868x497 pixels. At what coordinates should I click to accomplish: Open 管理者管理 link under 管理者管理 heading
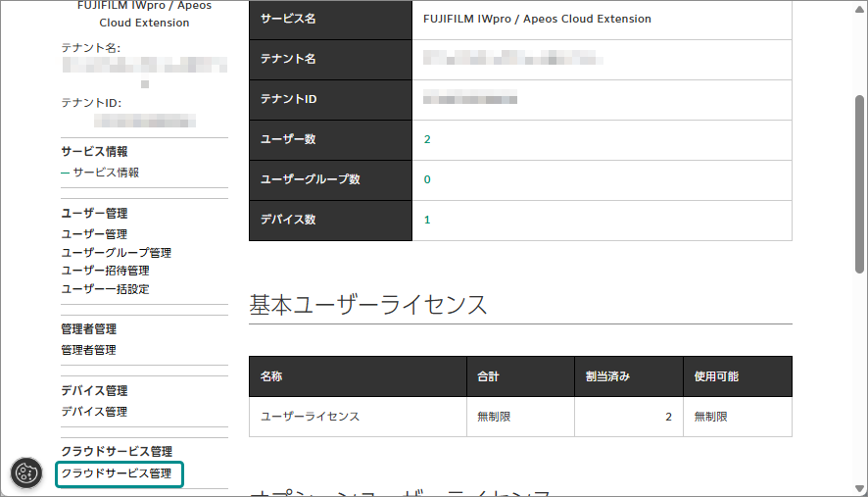pyautogui.click(x=88, y=350)
